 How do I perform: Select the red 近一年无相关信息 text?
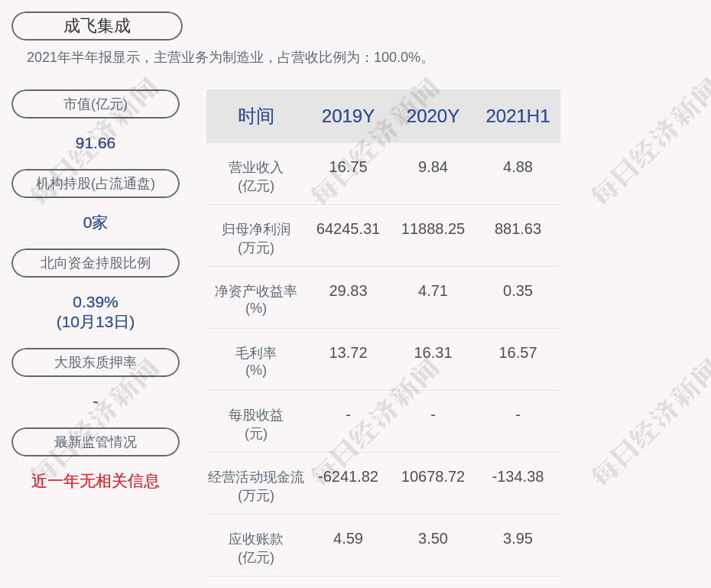click(96, 481)
